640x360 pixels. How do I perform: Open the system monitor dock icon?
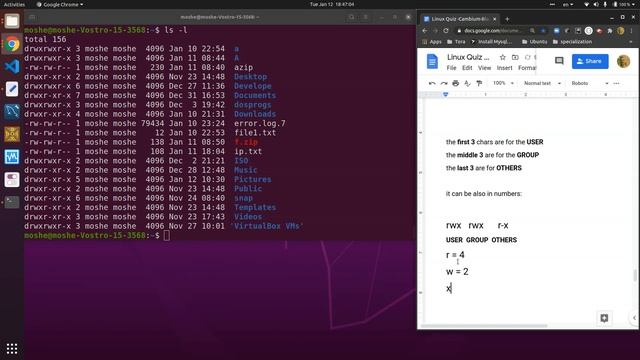[12, 156]
